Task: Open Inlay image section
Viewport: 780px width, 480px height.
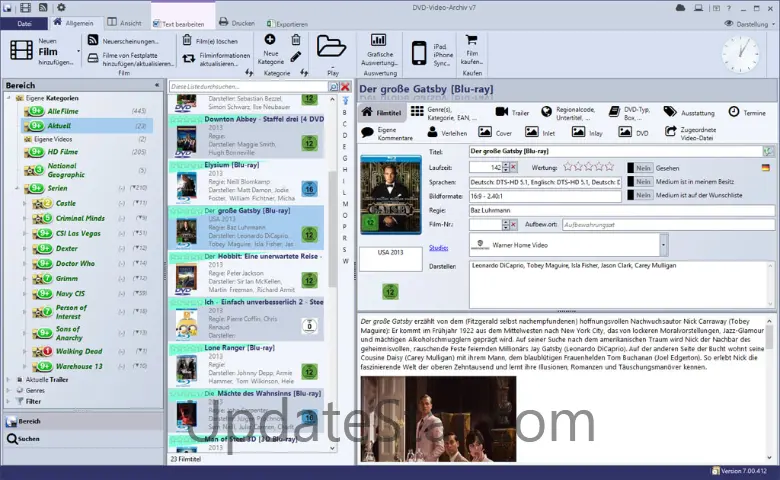Action: click(578, 132)
